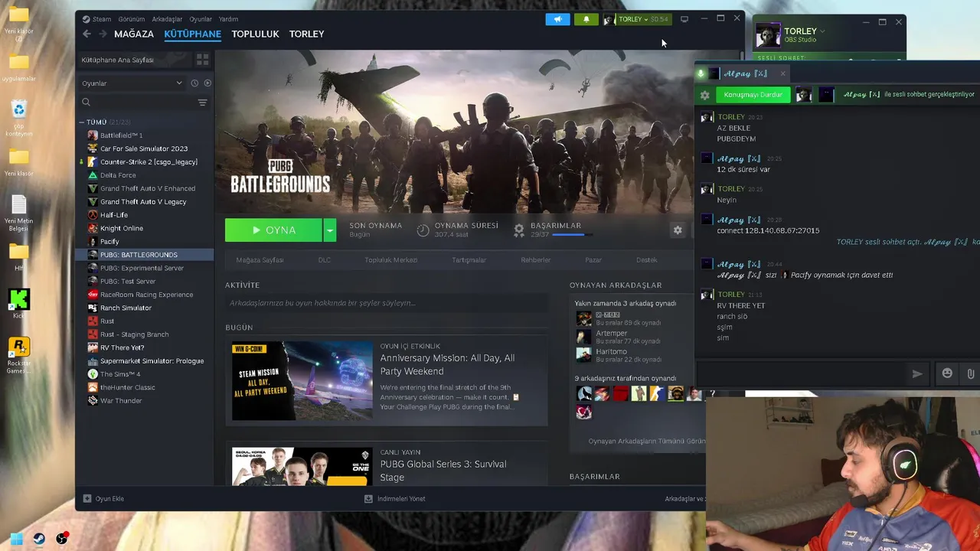The image size is (980, 551).
Task: Open the PUBG Global Series 3 thumbnail
Action: pos(302,467)
